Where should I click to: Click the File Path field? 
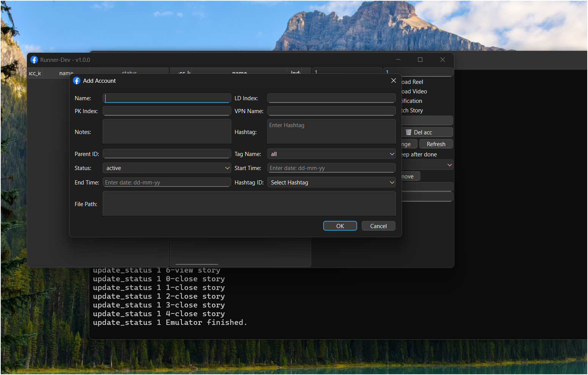(249, 203)
